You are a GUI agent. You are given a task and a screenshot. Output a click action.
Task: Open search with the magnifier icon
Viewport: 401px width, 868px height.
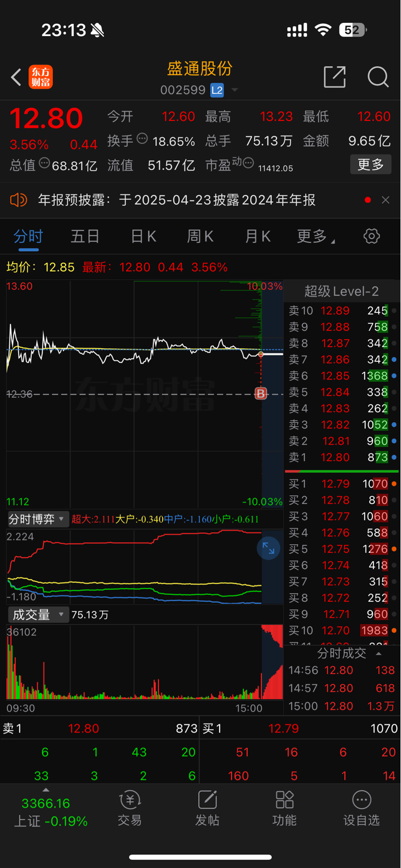coord(378,77)
